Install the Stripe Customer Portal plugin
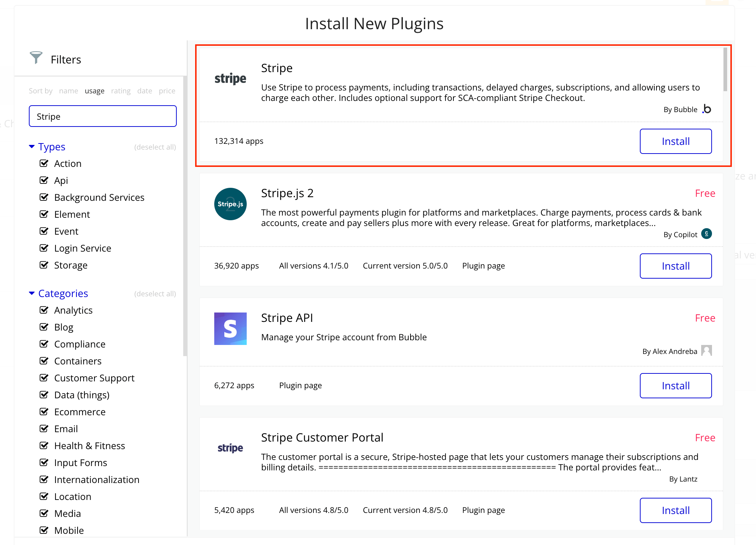 (x=676, y=510)
